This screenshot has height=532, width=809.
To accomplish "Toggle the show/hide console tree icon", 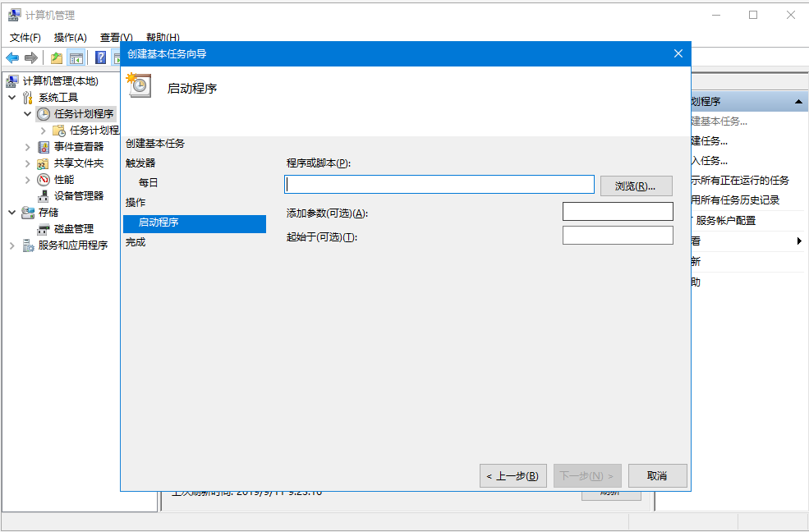I will click(x=76, y=57).
